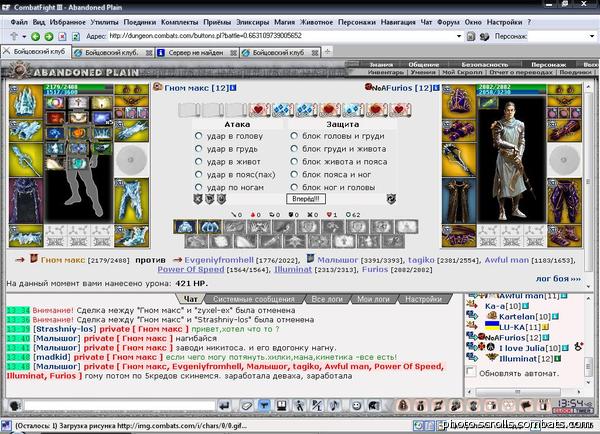The image size is (600, 434).
Task: Toggle the Обновлять автомат. checkbox
Action: [x=471, y=371]
